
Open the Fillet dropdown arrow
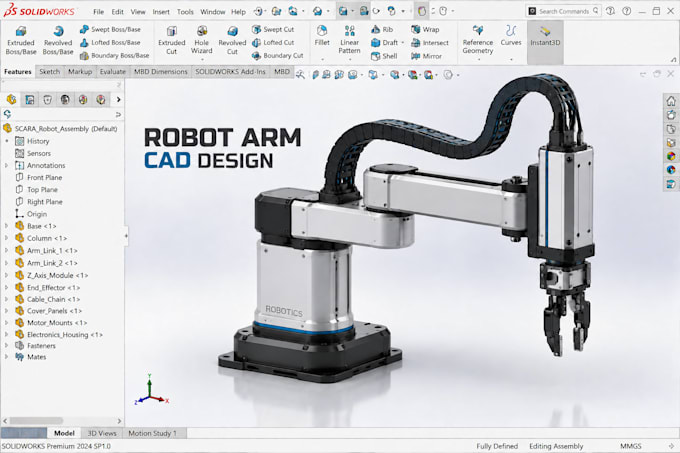pos(322,59)
